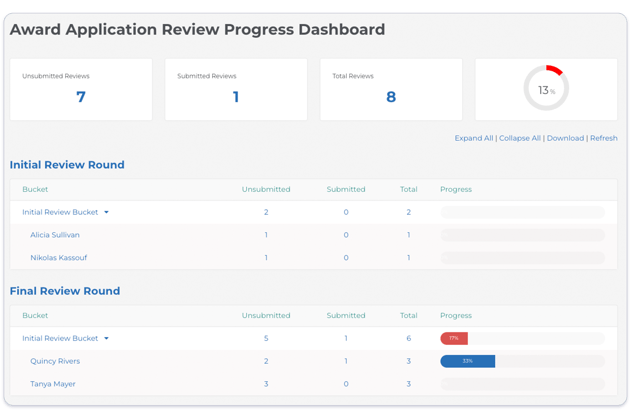Click the blue 33% progress bar
The image size is (630, 419).
point(468,361)
